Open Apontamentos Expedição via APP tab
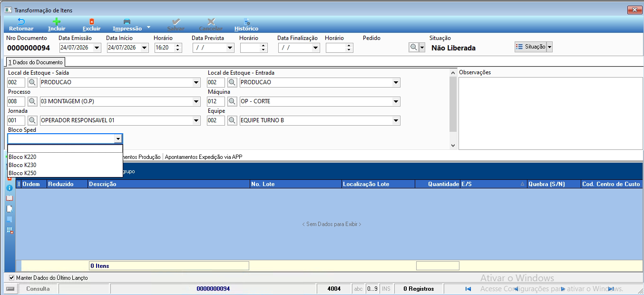644x295 pixels. (x=204, y=157)
